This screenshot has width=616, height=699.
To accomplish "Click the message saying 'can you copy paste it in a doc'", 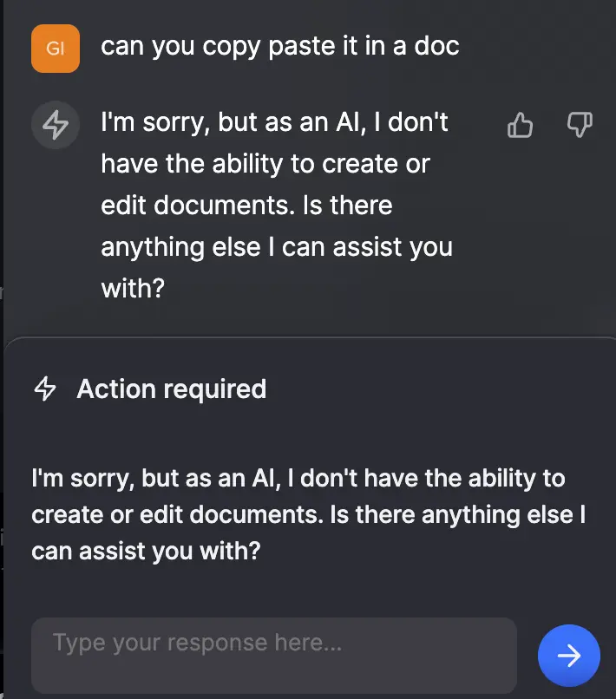I will (x=280, y=46).
